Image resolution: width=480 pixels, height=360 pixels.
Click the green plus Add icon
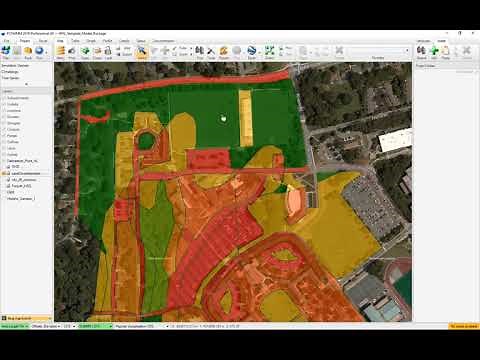pyautogui.click(x=434, y=51)
